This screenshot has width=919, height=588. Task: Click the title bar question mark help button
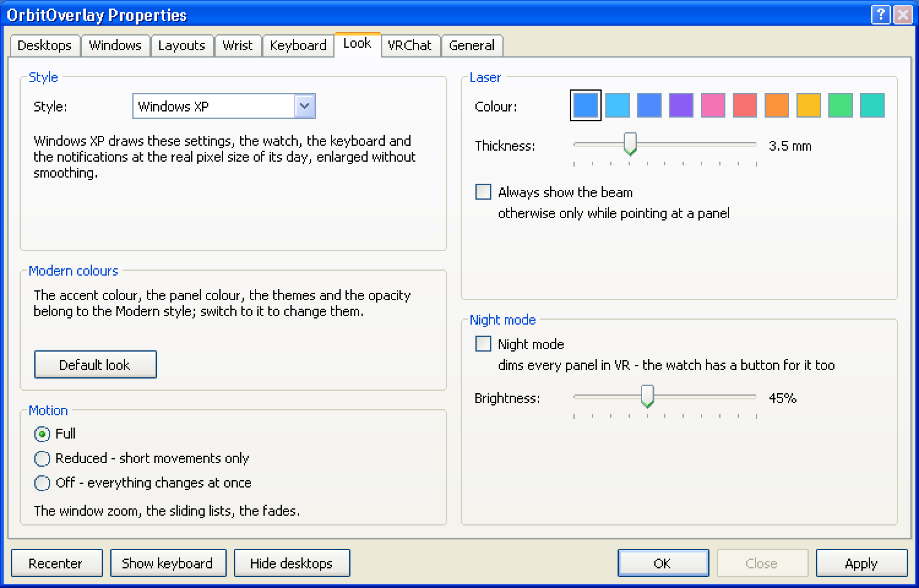pos(880,15)
